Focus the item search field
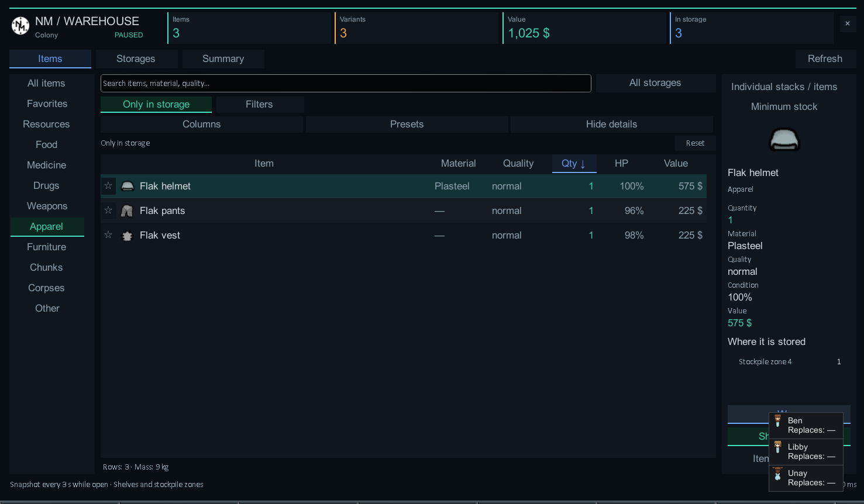864x504 pixels. click(346, 83)
